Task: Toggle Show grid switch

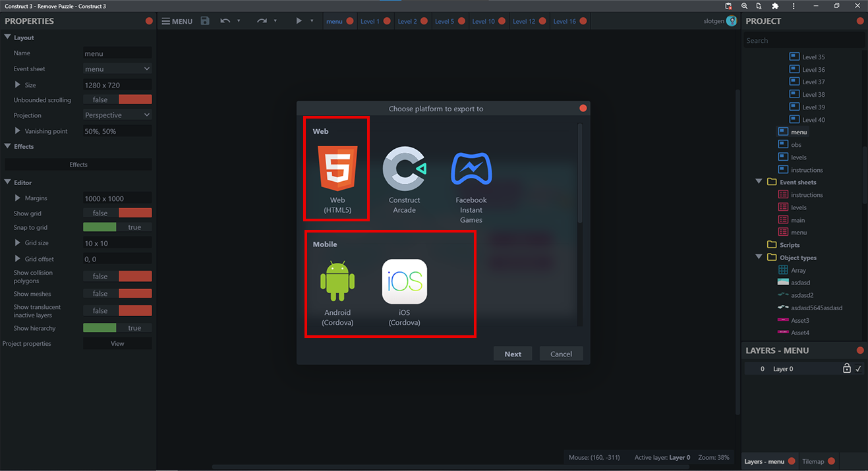Action: point(117,213)
